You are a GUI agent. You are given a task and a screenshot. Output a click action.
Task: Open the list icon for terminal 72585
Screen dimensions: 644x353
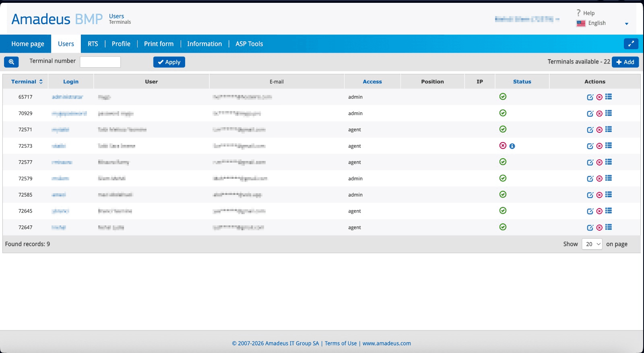pyautogui.click(x=609, y=194)
